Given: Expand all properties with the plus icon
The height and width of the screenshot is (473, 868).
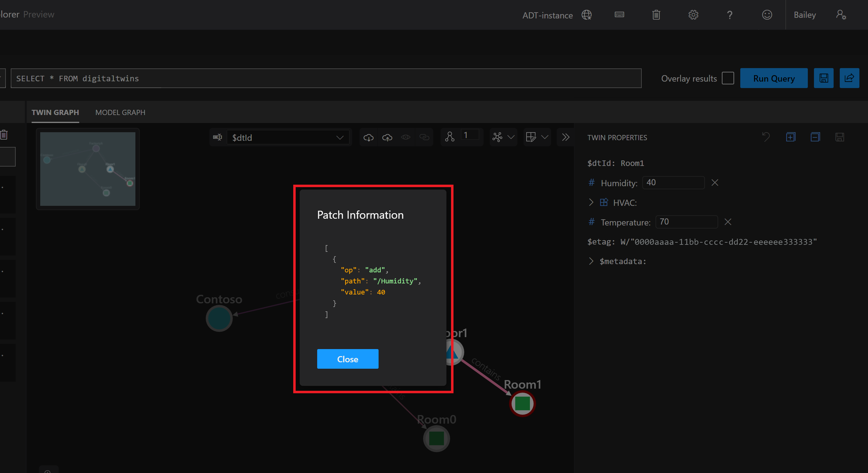Looking at the screenshot, I should 791,137.
